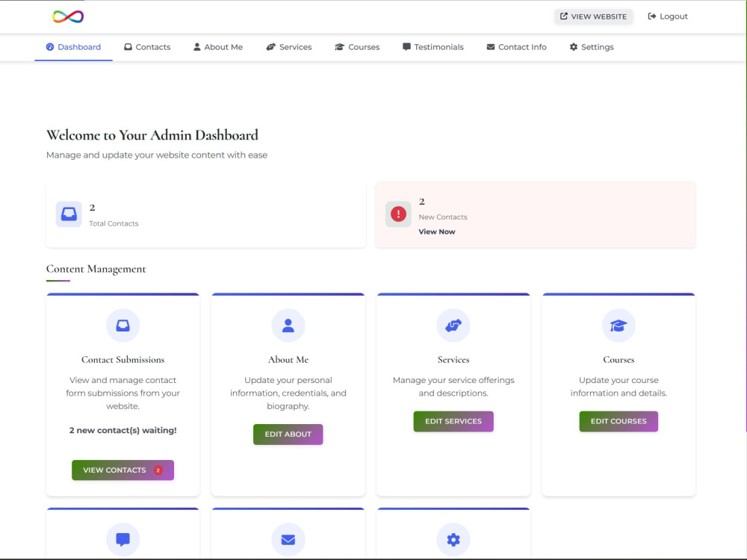Log out using the Logout link

pos(668,16)
